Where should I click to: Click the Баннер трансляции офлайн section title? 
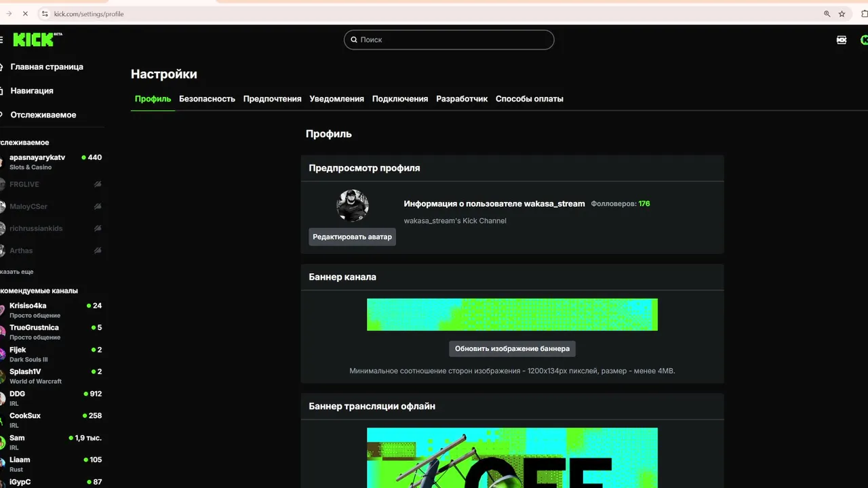(372, 407)
